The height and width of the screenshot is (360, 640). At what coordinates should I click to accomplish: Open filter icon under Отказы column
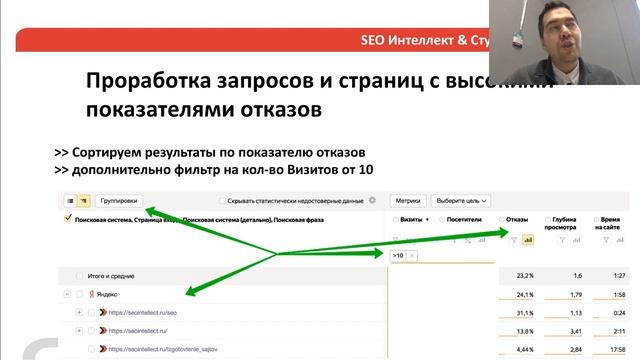pos(514,240)
